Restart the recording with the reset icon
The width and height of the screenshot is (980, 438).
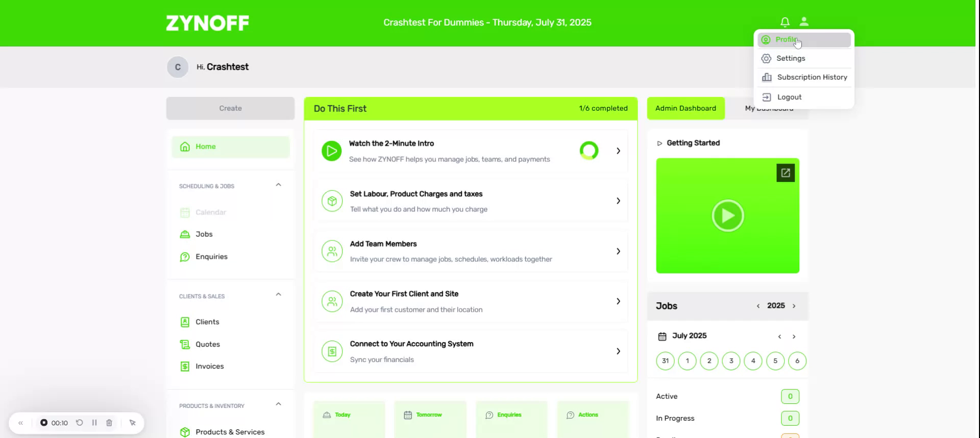pos(80,423)
